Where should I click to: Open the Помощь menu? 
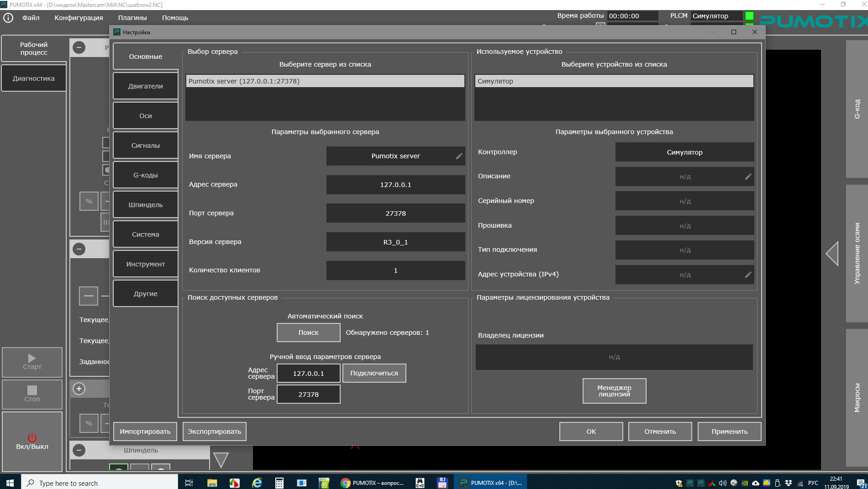tap(175, 18)
